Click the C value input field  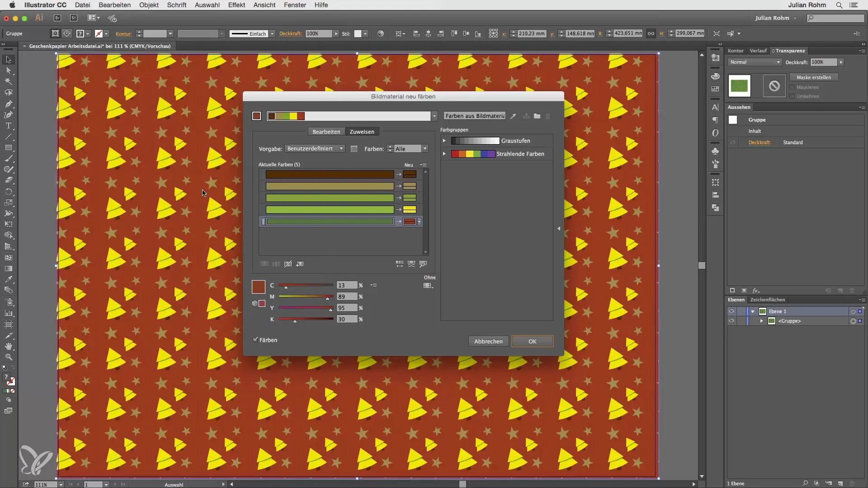pyautogui.click(x=347, y=285)
